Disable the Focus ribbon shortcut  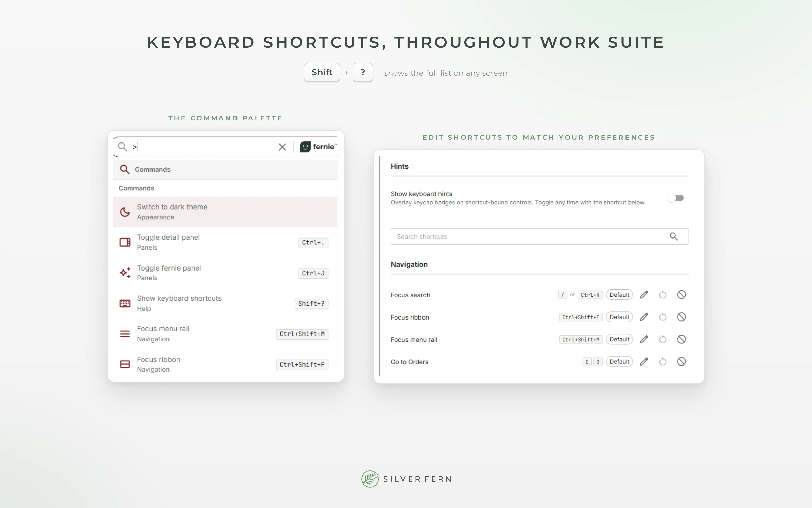[681, 317]
